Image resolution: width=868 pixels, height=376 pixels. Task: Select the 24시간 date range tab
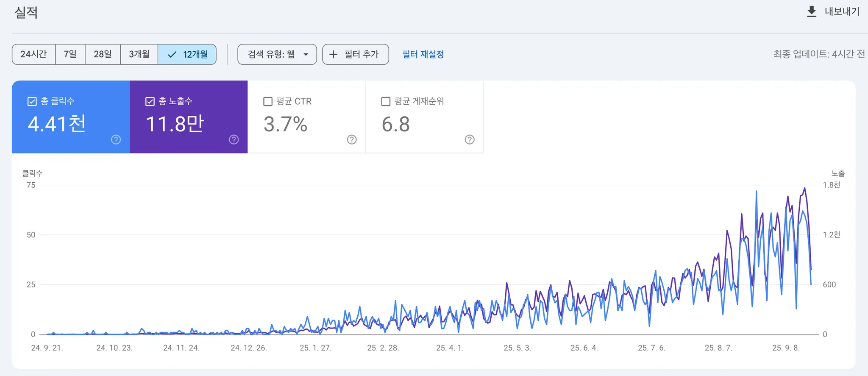pos(33,54)
